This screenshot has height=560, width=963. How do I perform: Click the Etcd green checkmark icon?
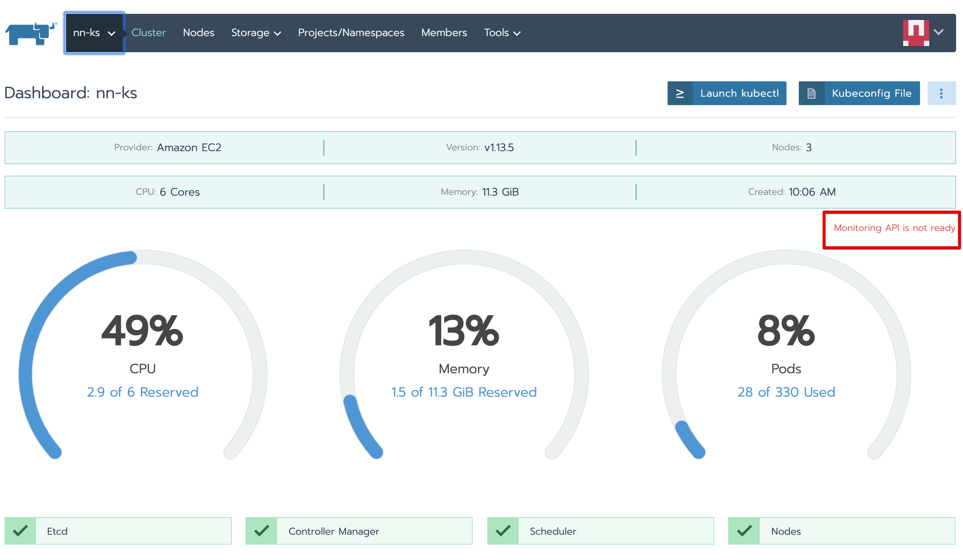coord(20,531)
